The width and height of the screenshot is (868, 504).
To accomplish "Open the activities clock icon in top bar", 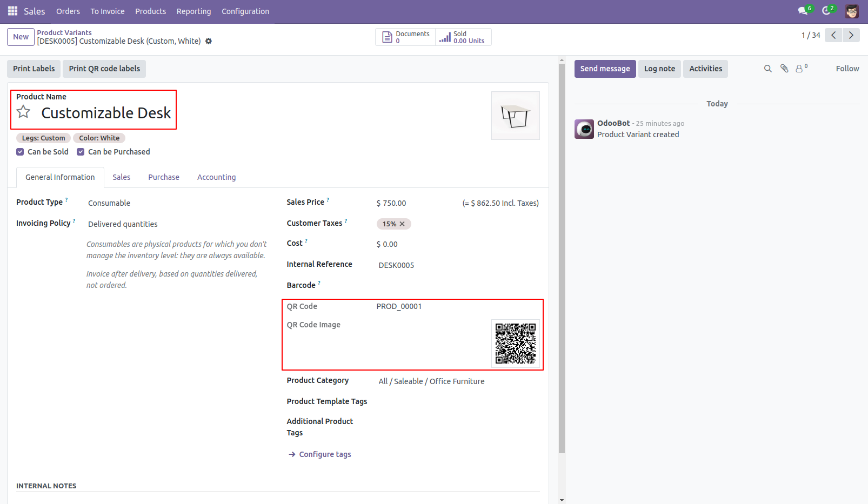I will pyautogui.click(x=826, y=10).
